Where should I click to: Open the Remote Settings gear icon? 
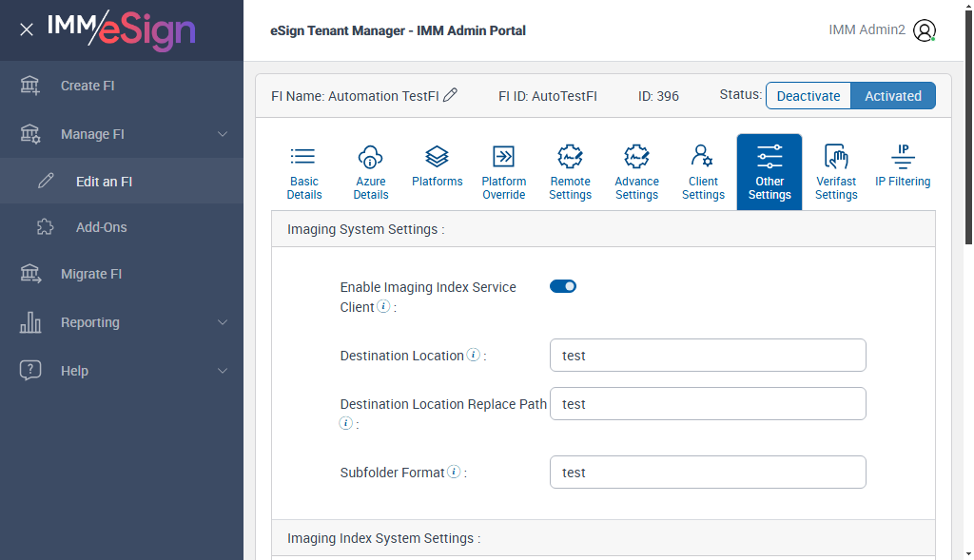(x=570, y=157)
